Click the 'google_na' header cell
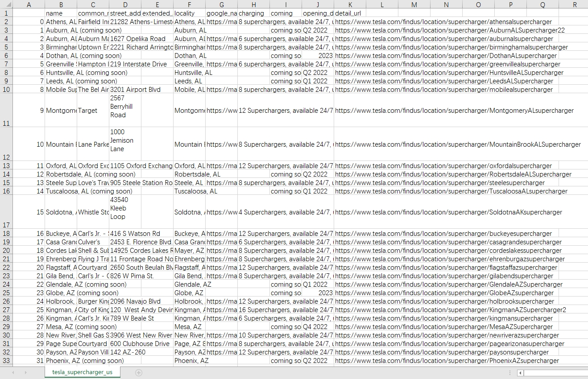The width and height of the screenshot is (588, 379). coord(221,13)
